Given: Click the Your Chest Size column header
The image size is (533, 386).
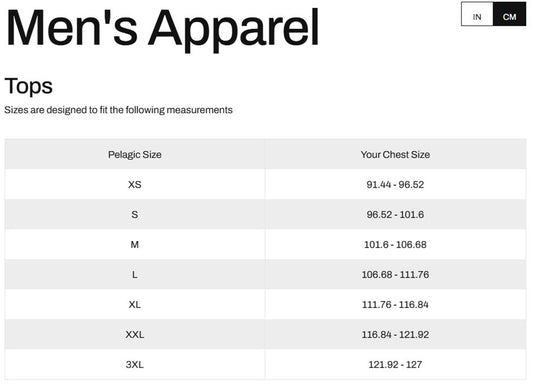Looking at the screenshot, I should (395, 155).
